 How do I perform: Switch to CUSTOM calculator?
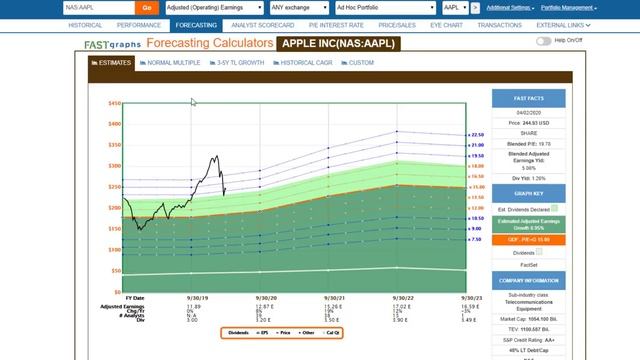point(358,63)
